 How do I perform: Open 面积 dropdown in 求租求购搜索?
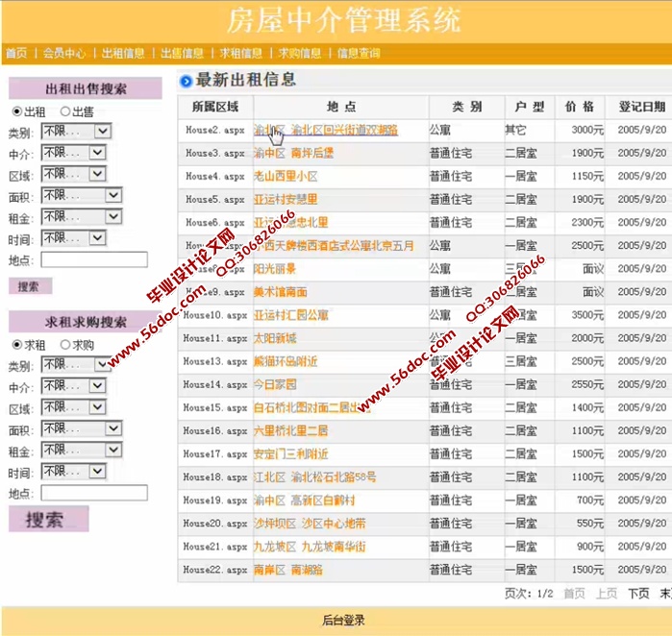[82, 428]
